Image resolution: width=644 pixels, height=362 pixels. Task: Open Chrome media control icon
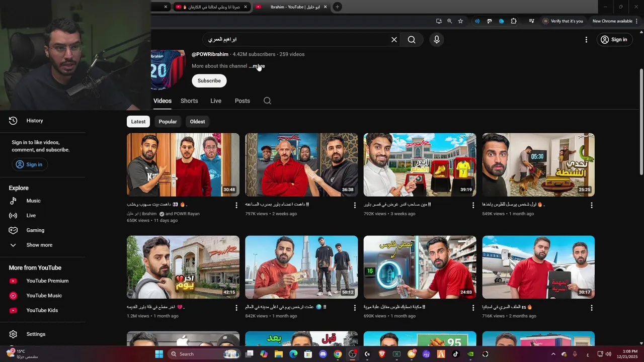pos(531,21)
